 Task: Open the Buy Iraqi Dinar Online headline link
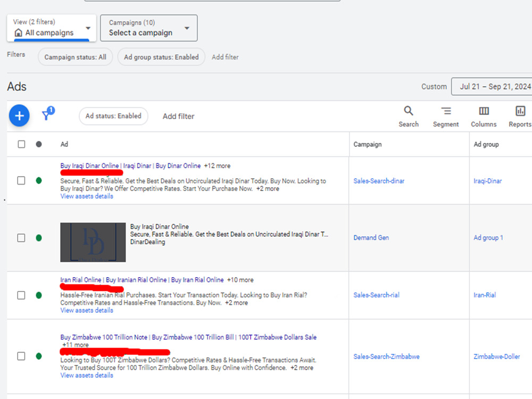click(x=89, y=165)
